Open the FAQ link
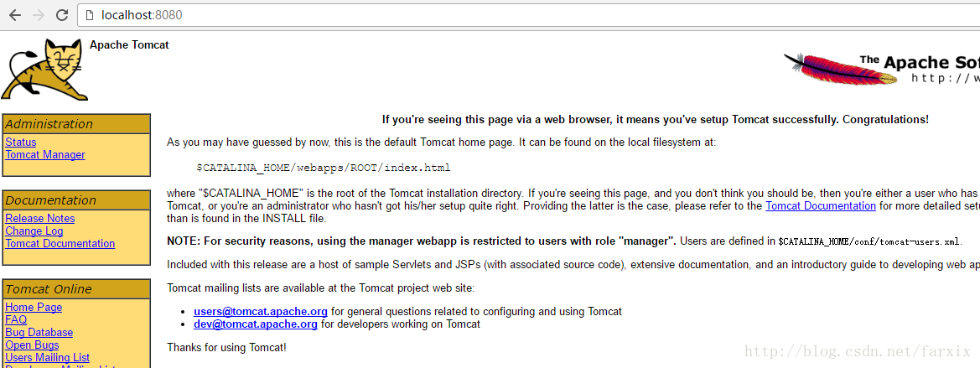 pos(16,319)
